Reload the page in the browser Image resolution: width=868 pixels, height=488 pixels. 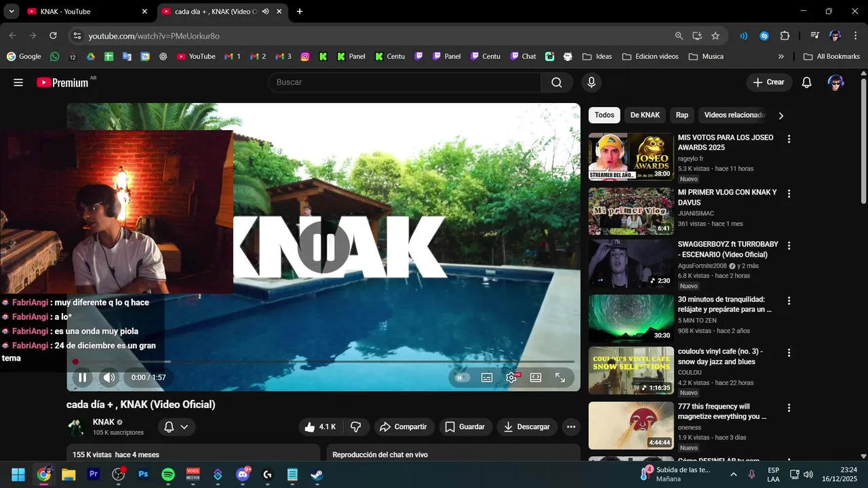click(53, 36)
